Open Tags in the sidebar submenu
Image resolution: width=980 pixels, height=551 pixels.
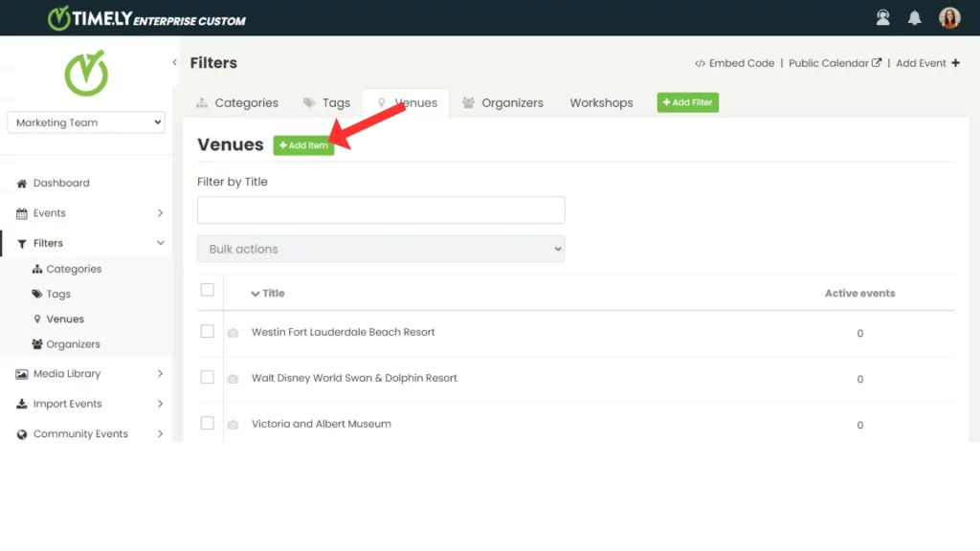pyautogui.click(x=58, y=294)
